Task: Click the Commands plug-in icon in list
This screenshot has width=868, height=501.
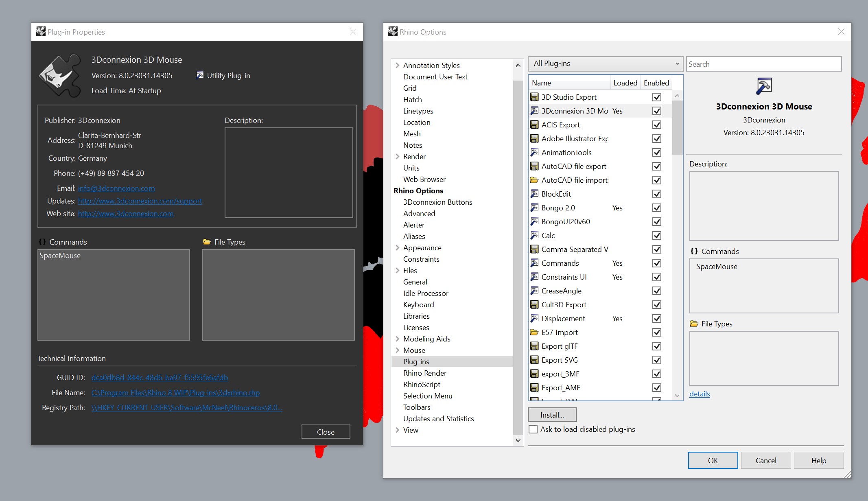Action: coord(534,263)
